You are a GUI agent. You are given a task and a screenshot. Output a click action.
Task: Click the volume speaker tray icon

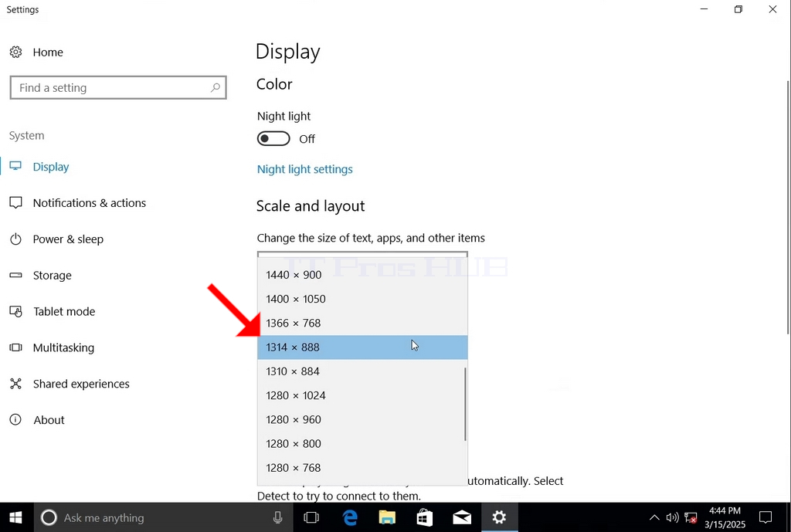[x=672, y=517]
